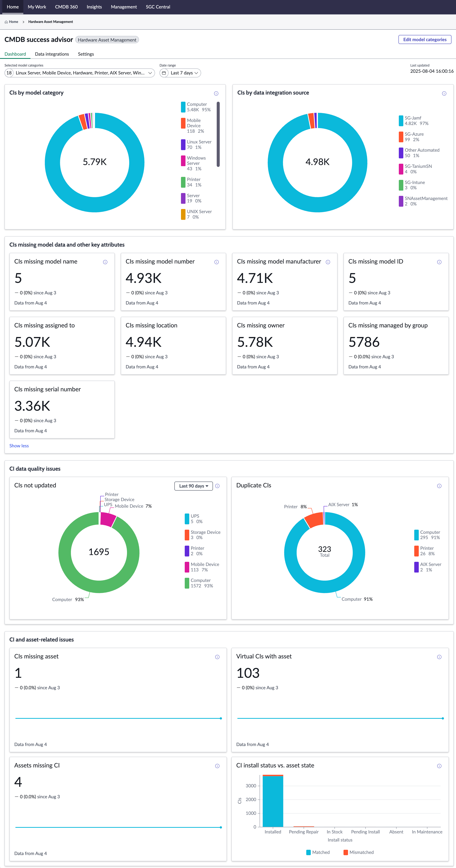456x868 pixels.
Task: Open the Last 90 days dropdown
Action: click(194, 486)
